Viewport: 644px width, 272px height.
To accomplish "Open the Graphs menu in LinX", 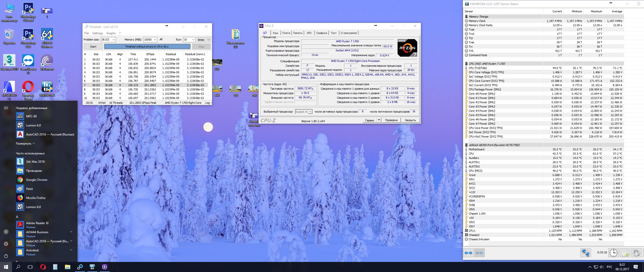I will point(111,33).
